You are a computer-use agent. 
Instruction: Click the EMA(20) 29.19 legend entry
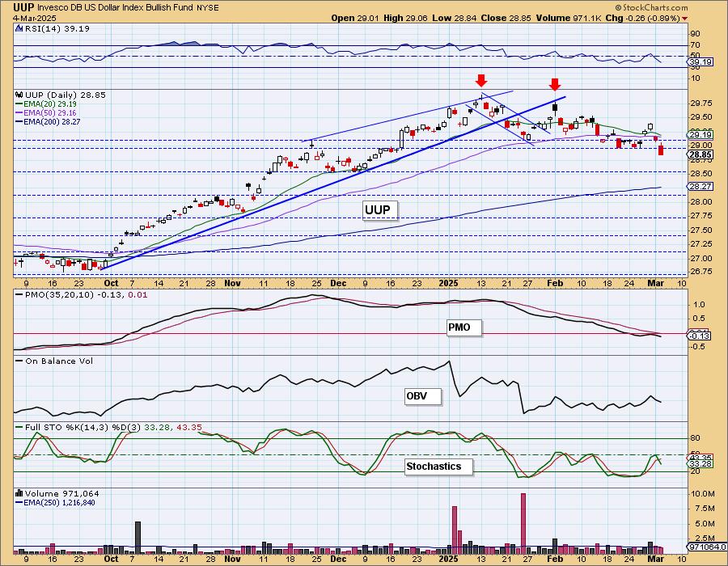coord(45,104)
